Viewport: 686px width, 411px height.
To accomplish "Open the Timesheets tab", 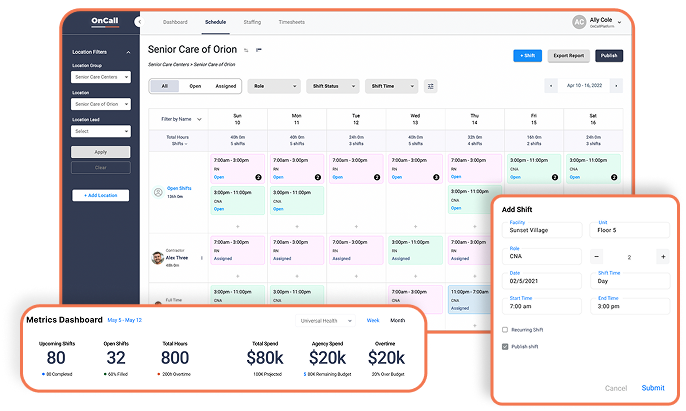I will tap(291, 21).
